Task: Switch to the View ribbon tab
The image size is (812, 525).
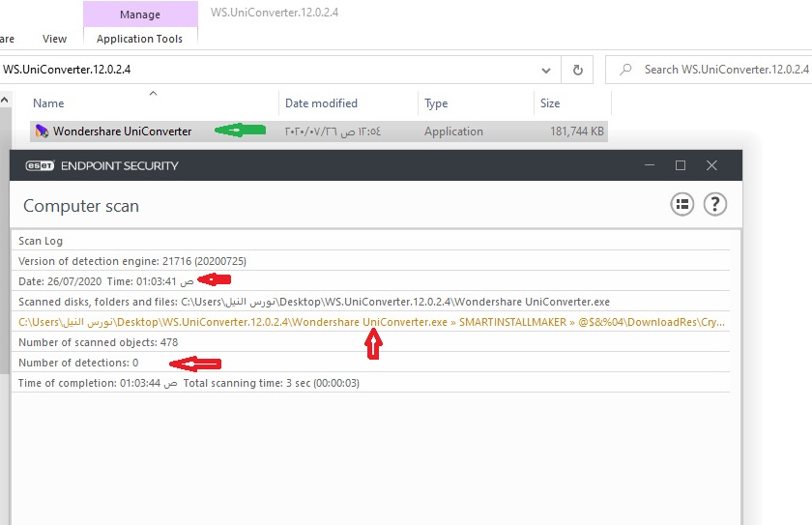Action: point(55,39)
